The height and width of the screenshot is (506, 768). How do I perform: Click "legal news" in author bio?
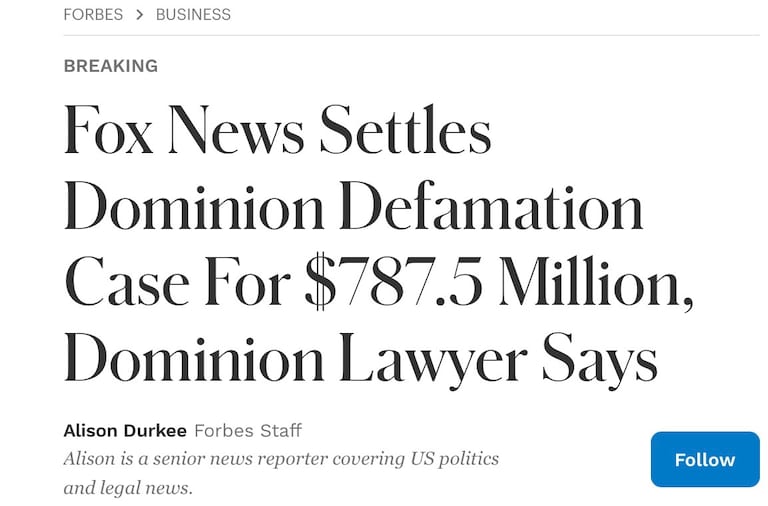[x=143, y=489]
